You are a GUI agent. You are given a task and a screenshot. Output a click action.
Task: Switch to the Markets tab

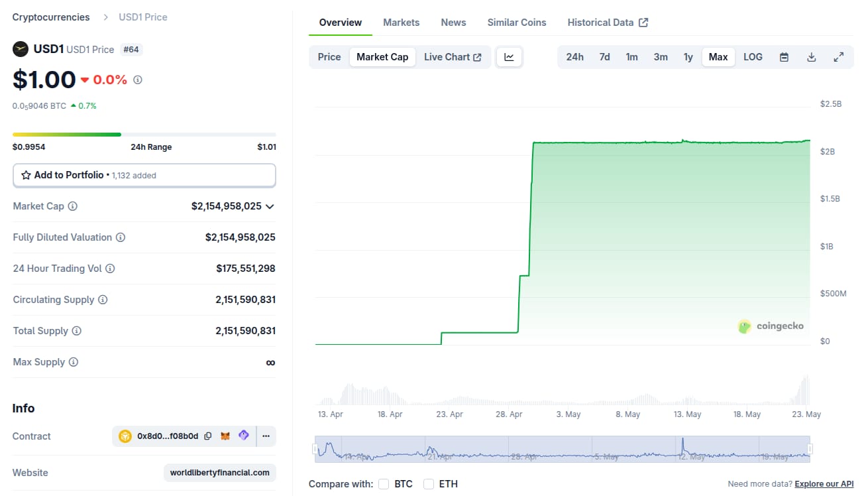401,22
